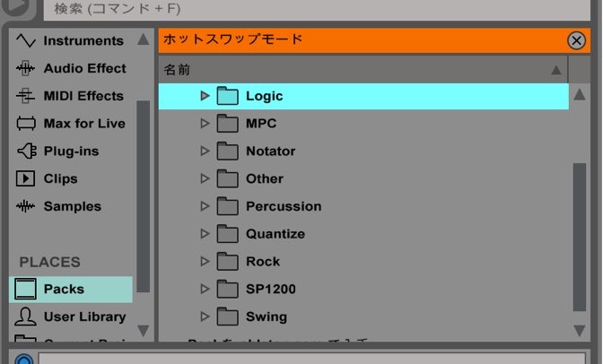Click the search field 検索
This screenshot has height=364, width=603.
[x=317, y=9]
